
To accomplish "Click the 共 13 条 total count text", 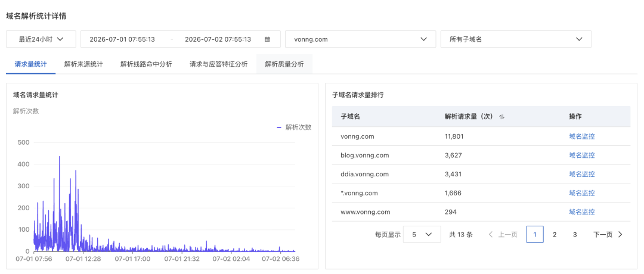I will pos(461,235).
